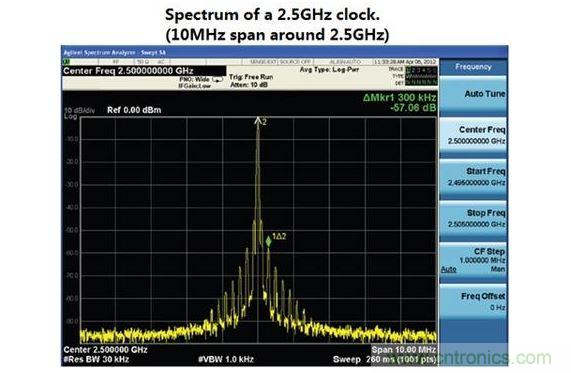This screenshot has height=373, width=571.
Task: Click the Res BW 30 kHz readout
Action: (96, 360)
